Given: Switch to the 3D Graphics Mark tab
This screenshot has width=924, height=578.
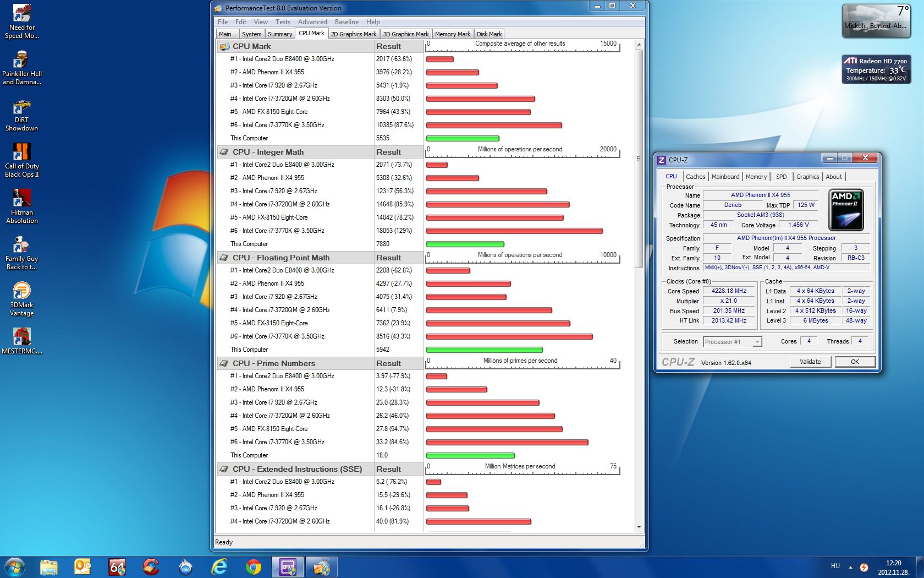Looking at the screenshot, I should click(x=406, y=34).
